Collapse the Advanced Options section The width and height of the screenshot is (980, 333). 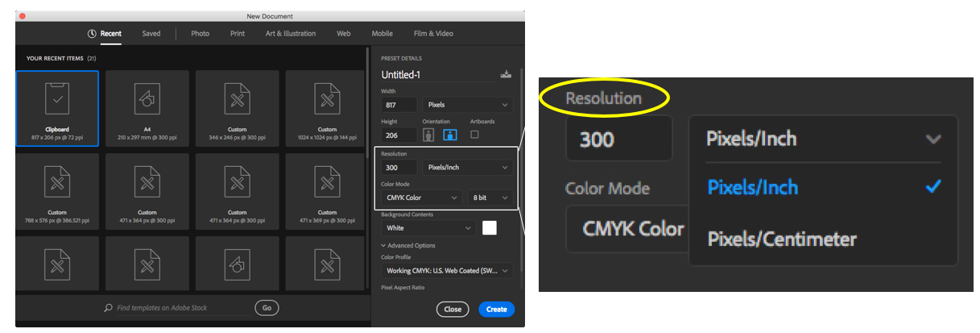coord(411,245)
